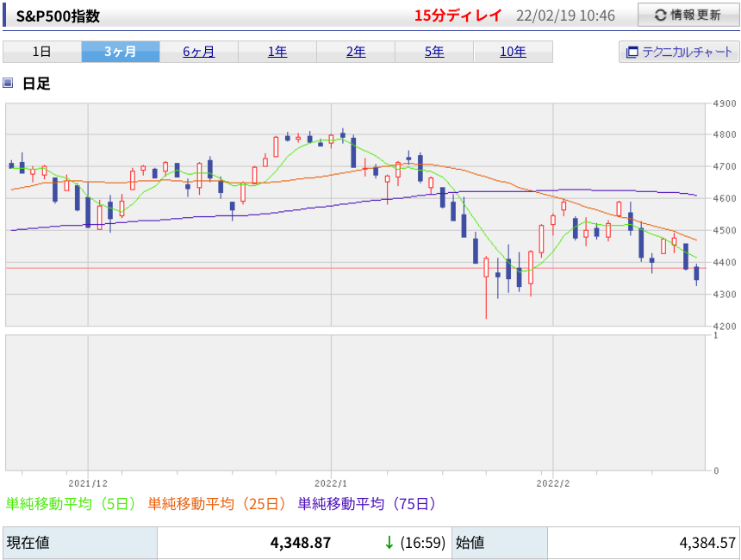Select the 1日 period tab
The image size is (741, 560).
coord(42,52)
